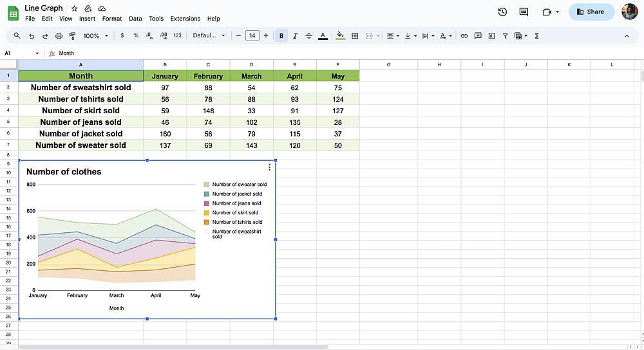This screenshot has height=350, width=644.
Task: Click the font size field
Action: (252, 35)
